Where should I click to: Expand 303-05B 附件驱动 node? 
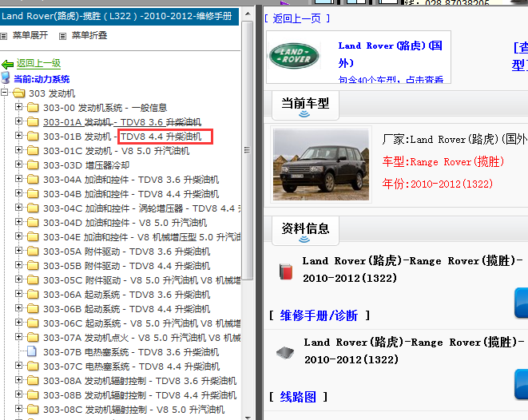tap(19, 265)
